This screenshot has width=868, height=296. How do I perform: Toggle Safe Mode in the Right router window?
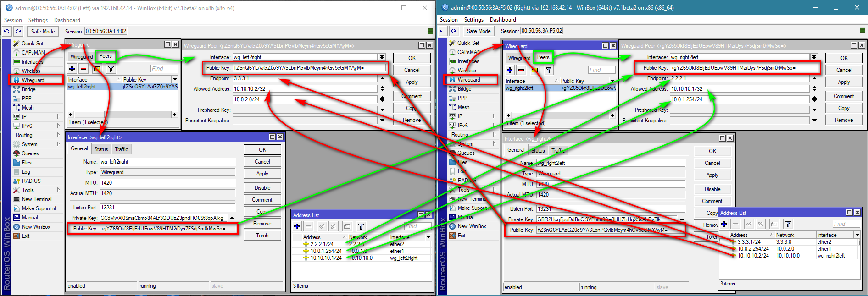479,31
